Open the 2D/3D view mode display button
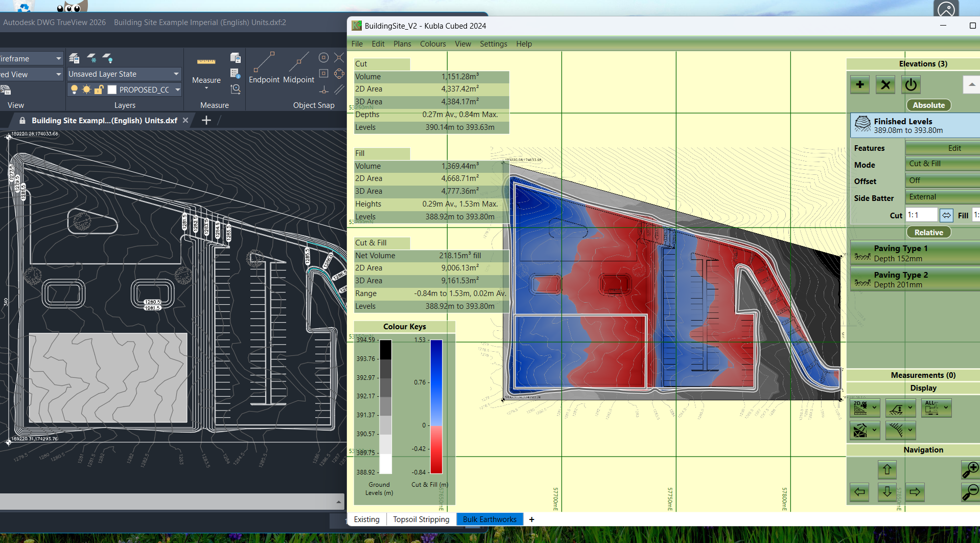This screenshot has width=980, height=543. coord(865,408)
